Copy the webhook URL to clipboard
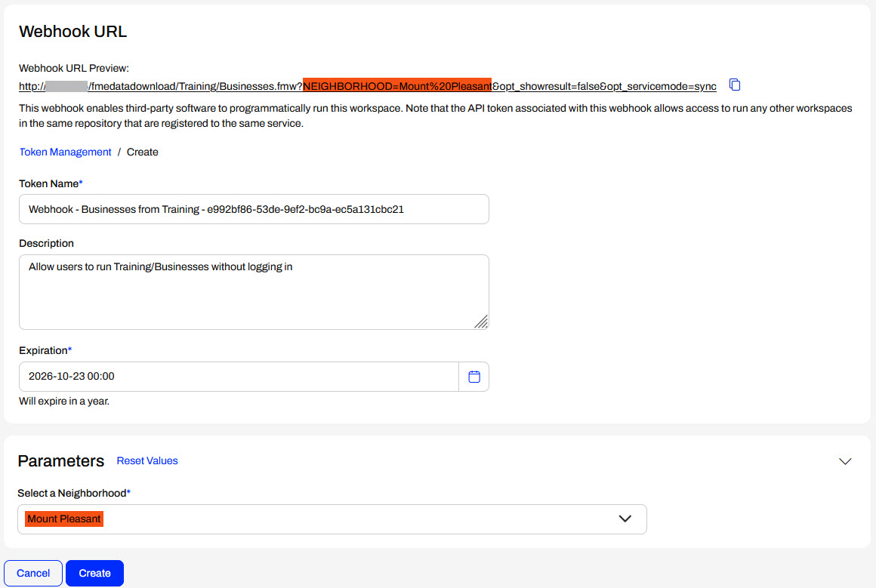The image size is (876, 588). (735, 85)
